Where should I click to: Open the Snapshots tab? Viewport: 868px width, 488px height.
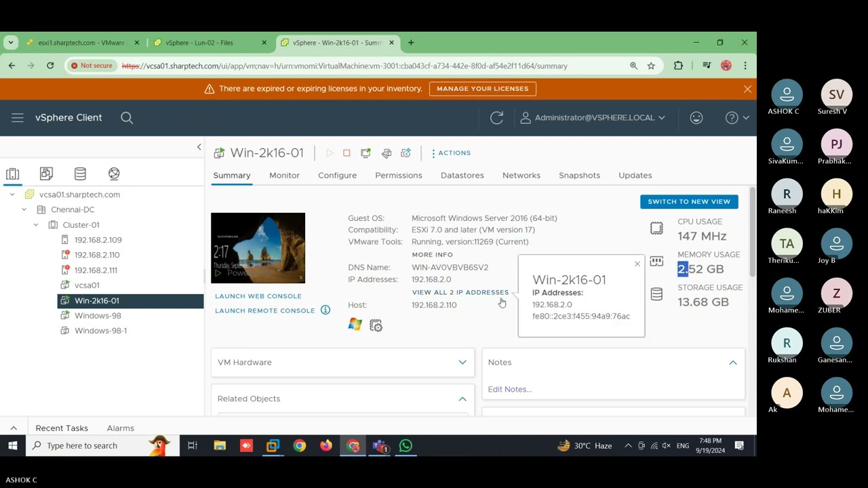[579, 176]
